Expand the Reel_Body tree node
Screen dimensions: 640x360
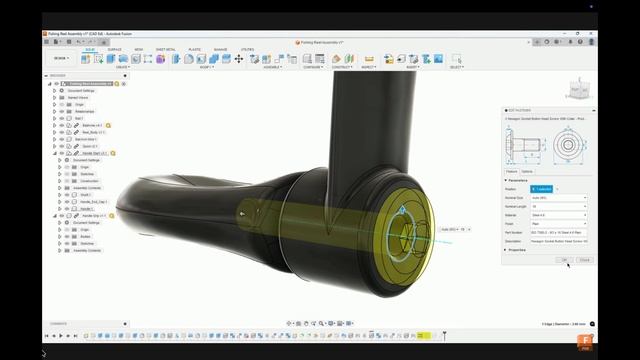55,132
